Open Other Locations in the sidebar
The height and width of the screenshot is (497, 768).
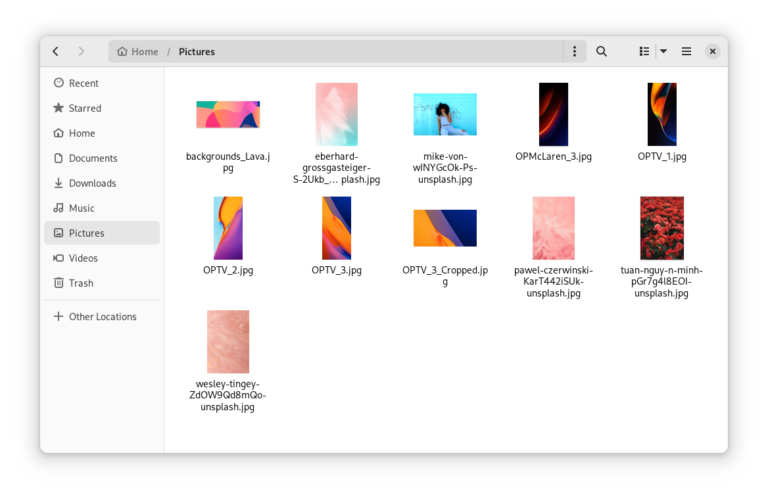[x=102, y=317]
